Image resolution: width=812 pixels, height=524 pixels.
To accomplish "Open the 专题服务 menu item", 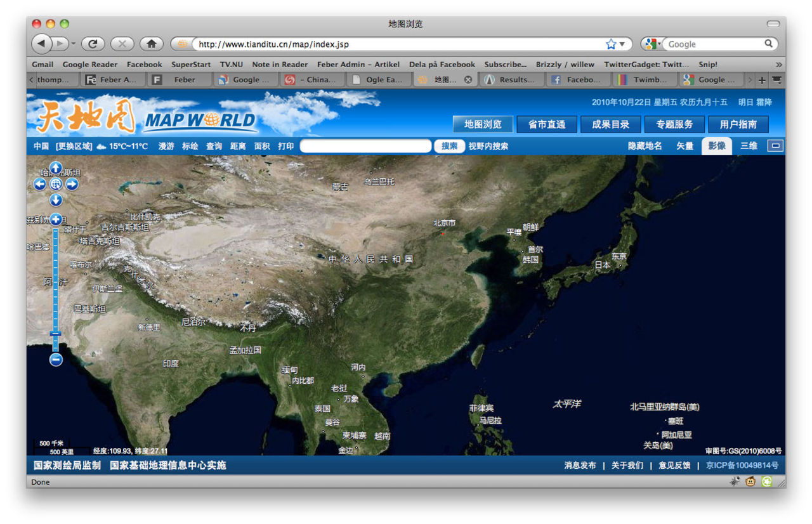I will 675,124.
